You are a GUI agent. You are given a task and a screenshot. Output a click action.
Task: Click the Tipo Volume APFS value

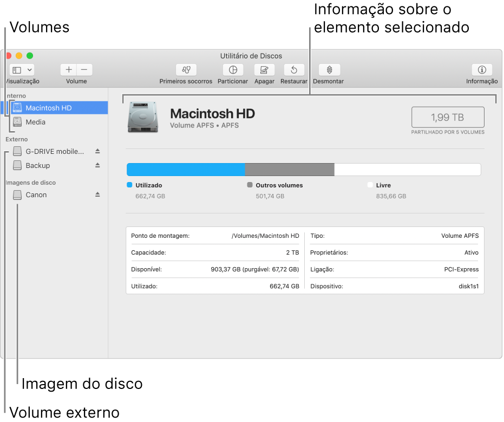(x=460, y=236)
